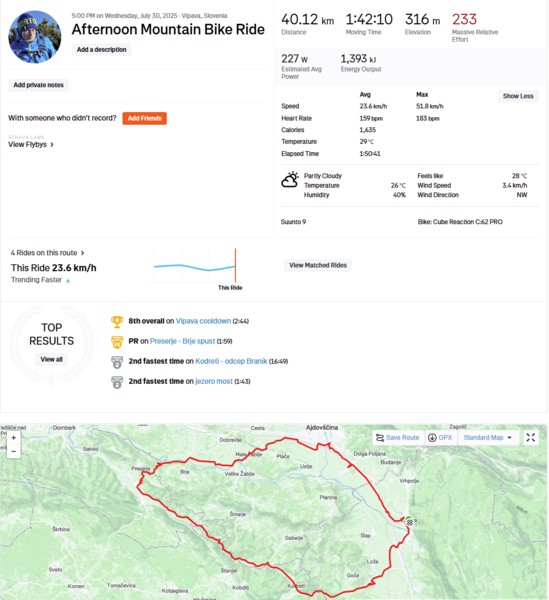Open View Flybys link
The width and height of the screenshot is (549, 600).
[x=31, y=145]
